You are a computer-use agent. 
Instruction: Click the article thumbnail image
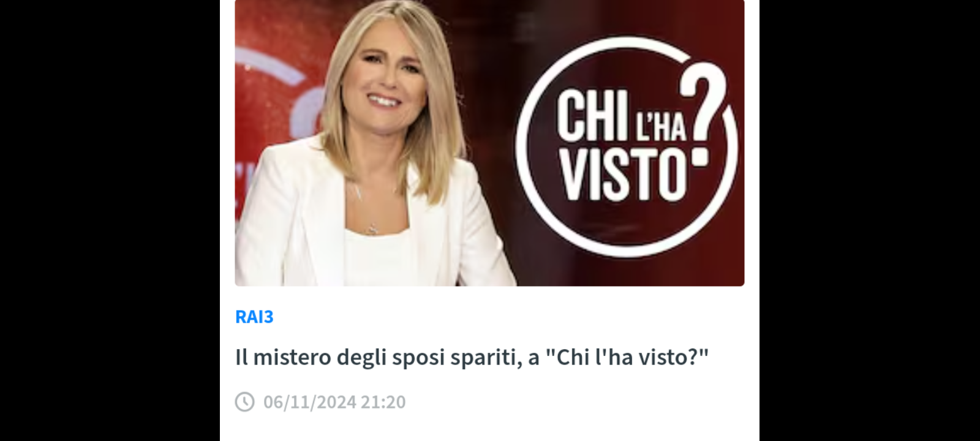(489, 143)
